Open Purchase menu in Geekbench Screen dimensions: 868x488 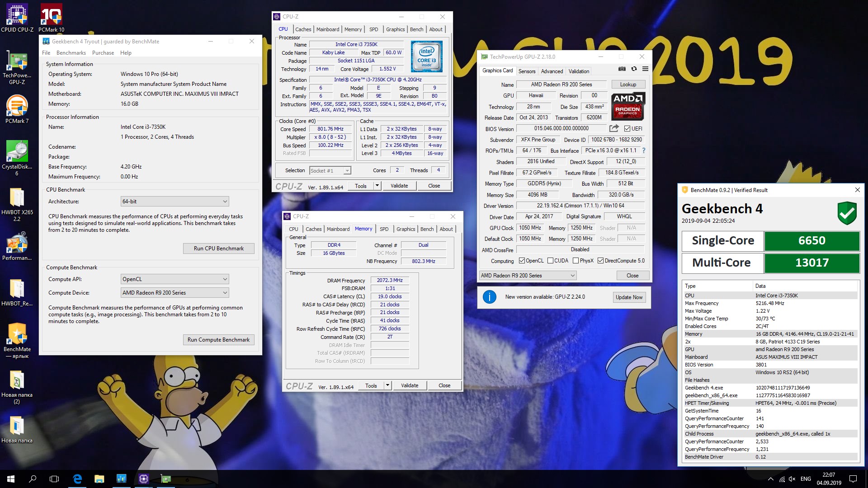tap(103, 53)
